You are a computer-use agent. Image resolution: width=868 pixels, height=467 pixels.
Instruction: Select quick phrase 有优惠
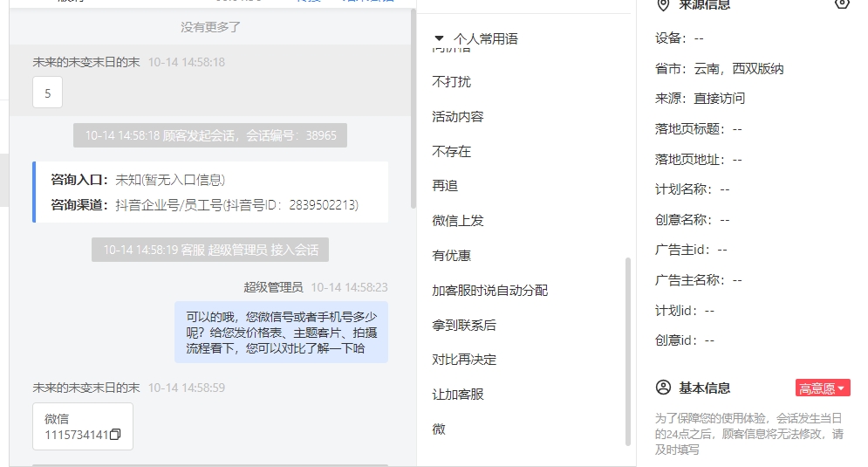(x=451, y=256)
